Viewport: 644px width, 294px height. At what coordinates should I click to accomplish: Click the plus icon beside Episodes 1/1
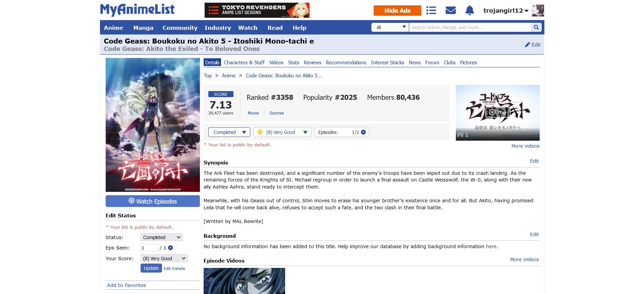pos(363,132)
